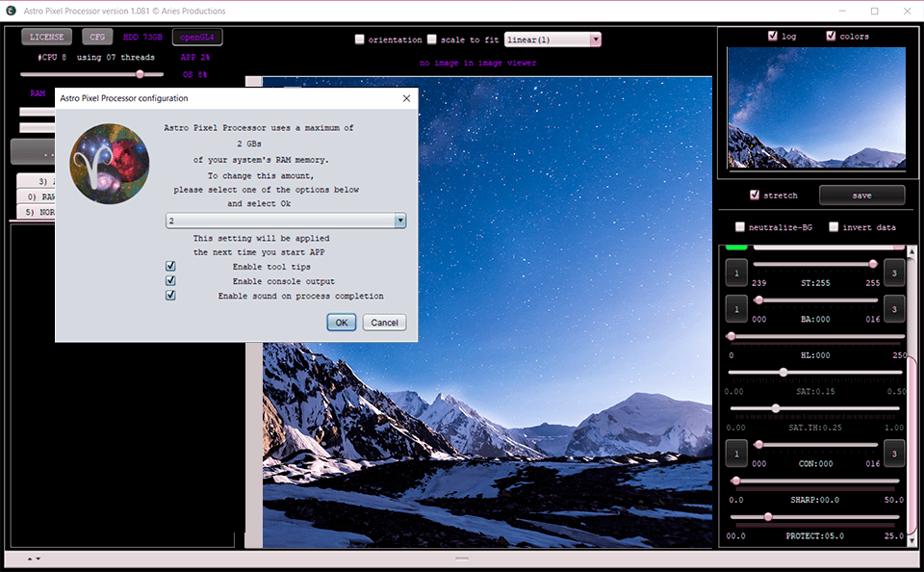
Task: Click the preview image thumbnail
Action: click(x=815, y=109)
